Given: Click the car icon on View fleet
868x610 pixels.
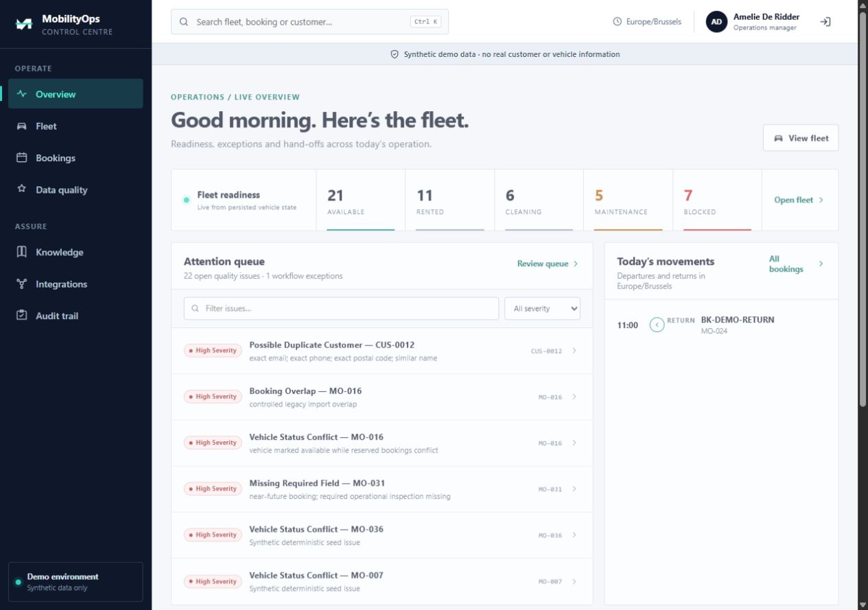Looking at the screenshot, I should (778, 138).
